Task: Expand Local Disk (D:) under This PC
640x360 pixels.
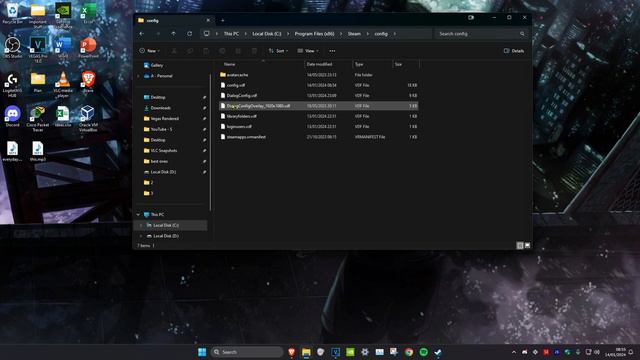Action: 141,236
